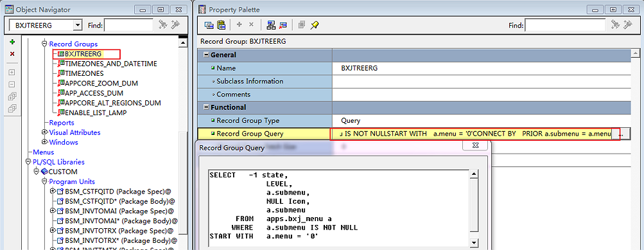The height and width of the screenshot is (250, 644).
Task: Select APPCORE_ZOOM_DUM record group
Action: click(101, 84)
